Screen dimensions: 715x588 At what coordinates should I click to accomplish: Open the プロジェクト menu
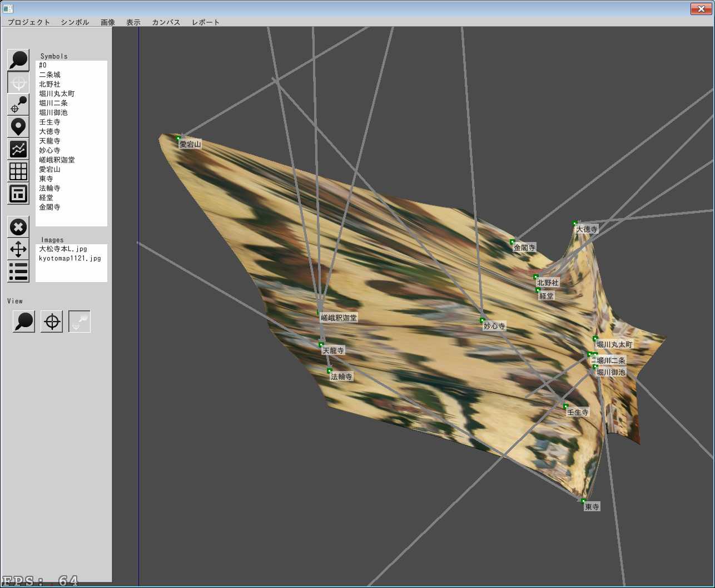click(28, 22)
